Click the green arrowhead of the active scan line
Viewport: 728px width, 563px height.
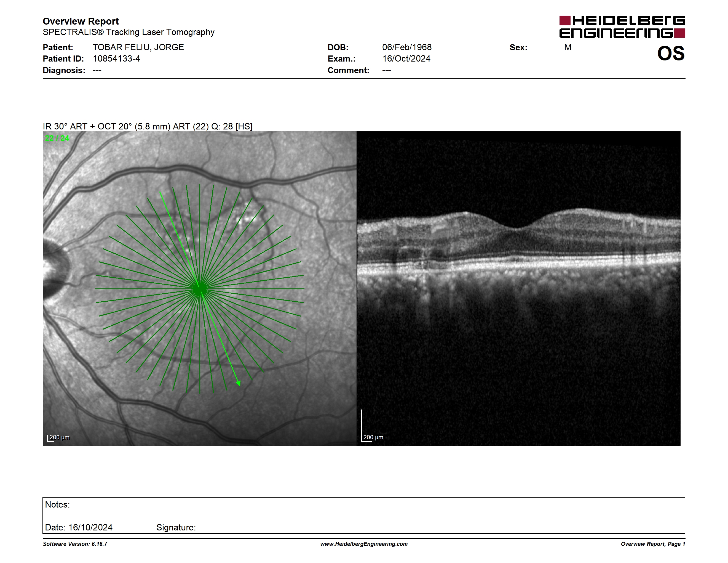(x=238, y=384)
